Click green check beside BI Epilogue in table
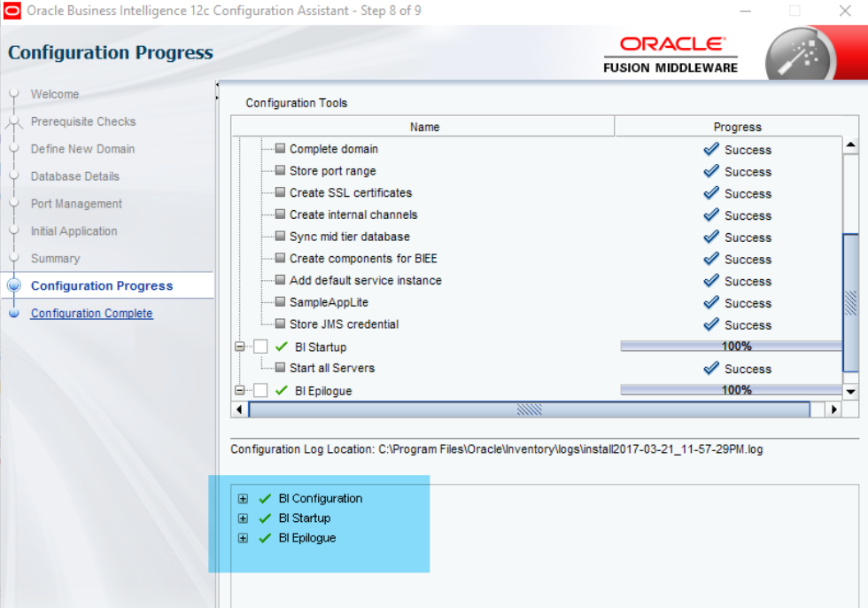868x608 pixels. (282, 390)
